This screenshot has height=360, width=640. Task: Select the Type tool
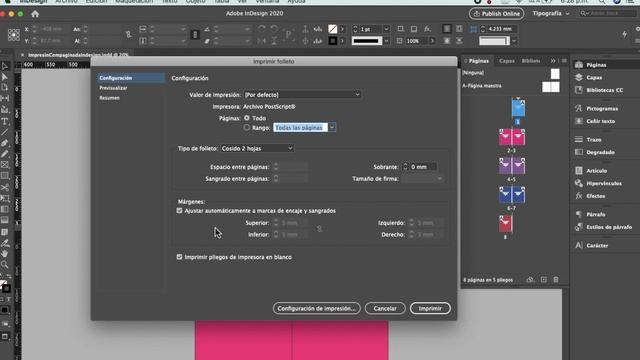(4, 121)
